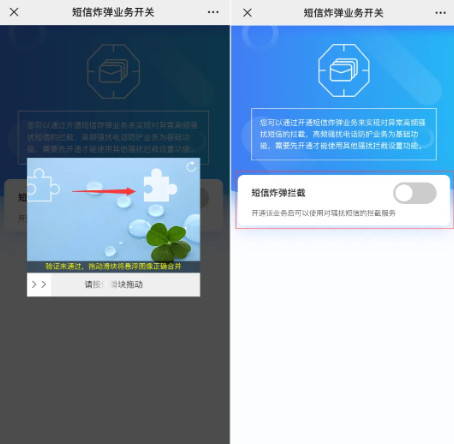Click the dimmed envelope octagon icon behind captcha
Viewport: 454px width, 444px height.
[113, 71]
